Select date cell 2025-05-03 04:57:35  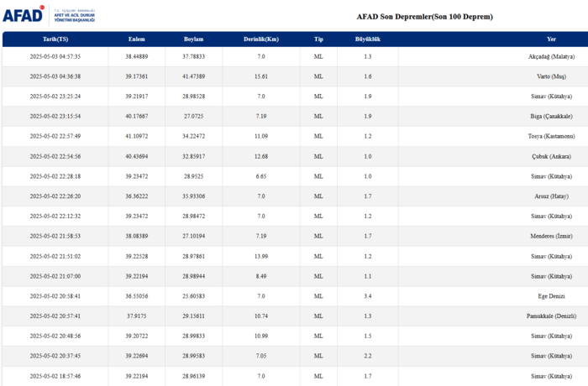point(55,56)
